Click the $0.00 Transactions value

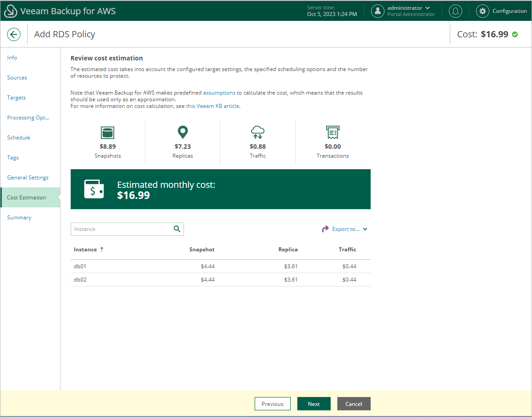[x=333, y=147]
